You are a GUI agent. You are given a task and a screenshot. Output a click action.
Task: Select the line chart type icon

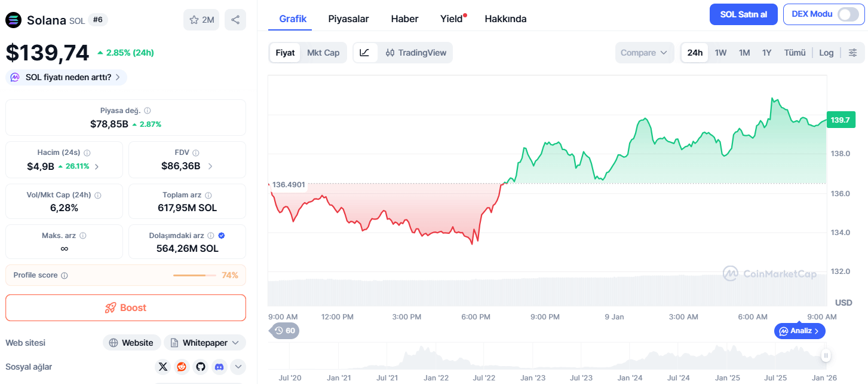pyautogui.click(x=364, y=53)
